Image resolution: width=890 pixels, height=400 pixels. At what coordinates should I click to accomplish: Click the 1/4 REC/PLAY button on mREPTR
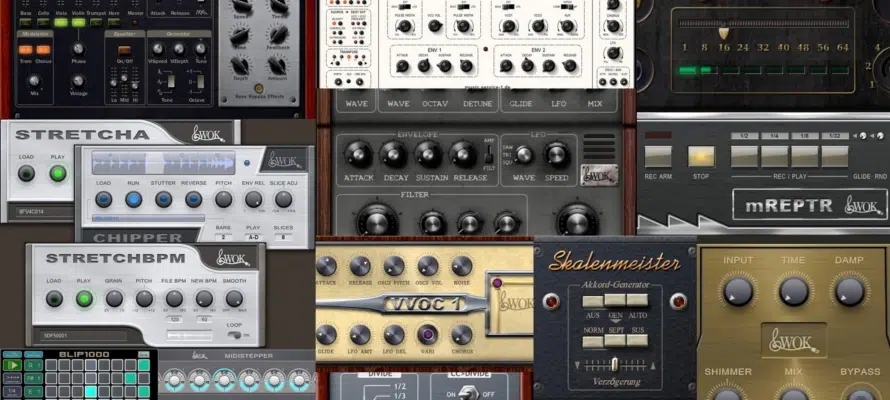tap(774, 157)
